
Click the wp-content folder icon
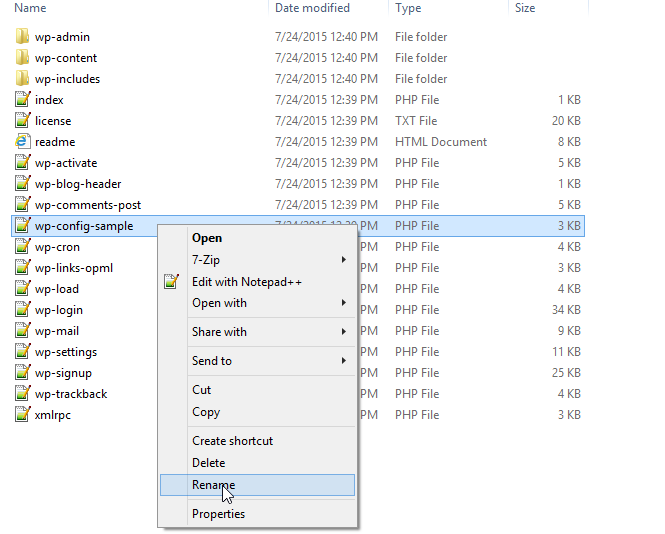[x=22, y=58]
